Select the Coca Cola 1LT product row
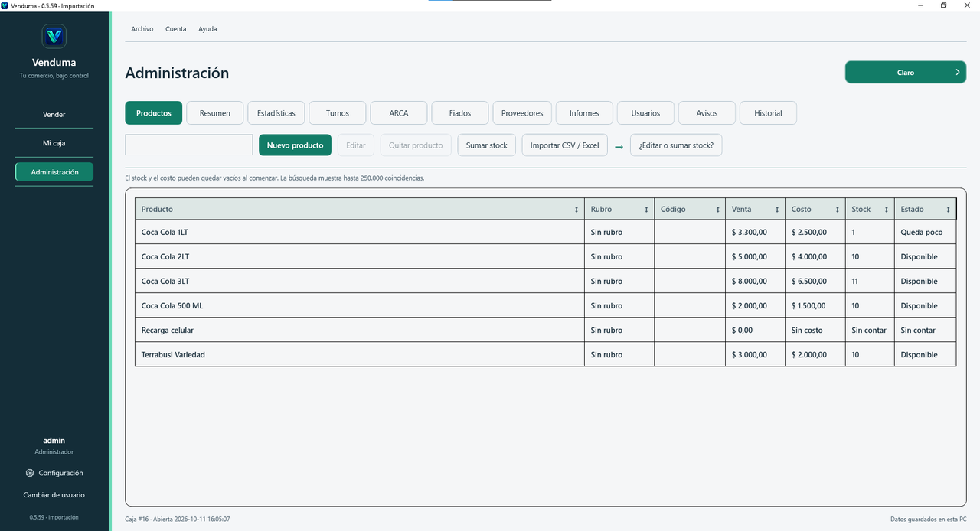Viewport: 980px width, 531px height. (x=546, y=232)
